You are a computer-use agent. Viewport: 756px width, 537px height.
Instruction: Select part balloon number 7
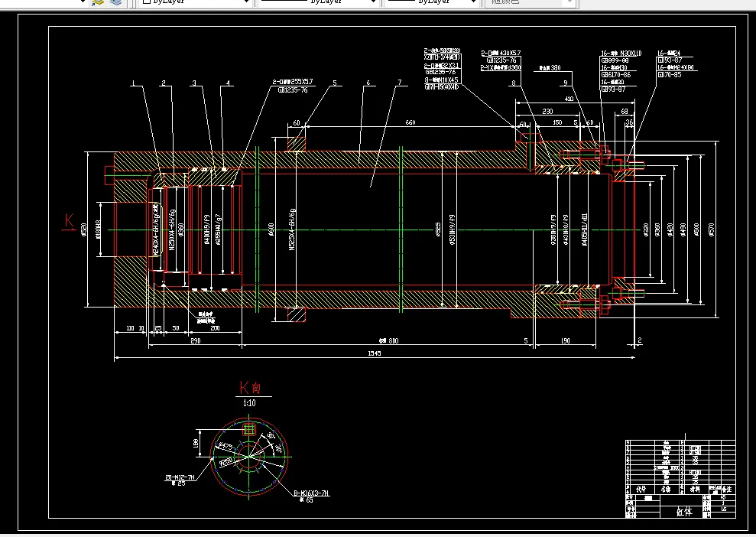[x=399, y=83]
